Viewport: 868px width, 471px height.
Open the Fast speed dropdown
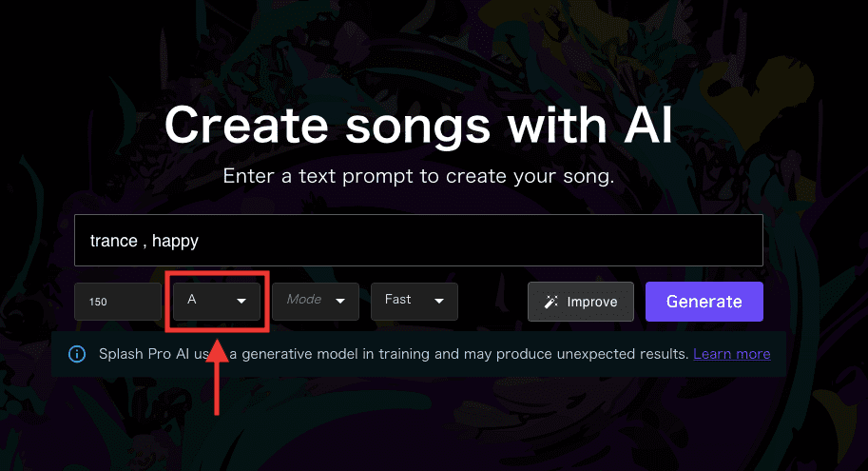tap(415, 302)
